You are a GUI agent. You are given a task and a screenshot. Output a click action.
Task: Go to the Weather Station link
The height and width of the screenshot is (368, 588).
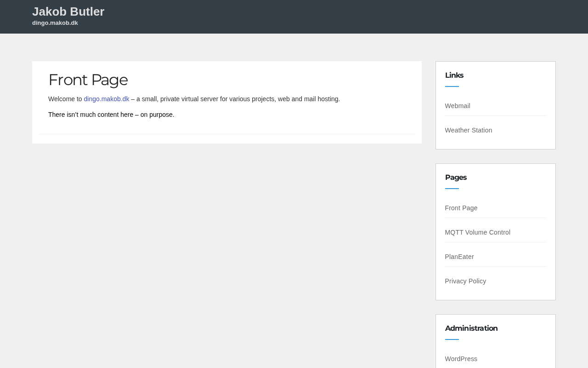coord(468,130)
